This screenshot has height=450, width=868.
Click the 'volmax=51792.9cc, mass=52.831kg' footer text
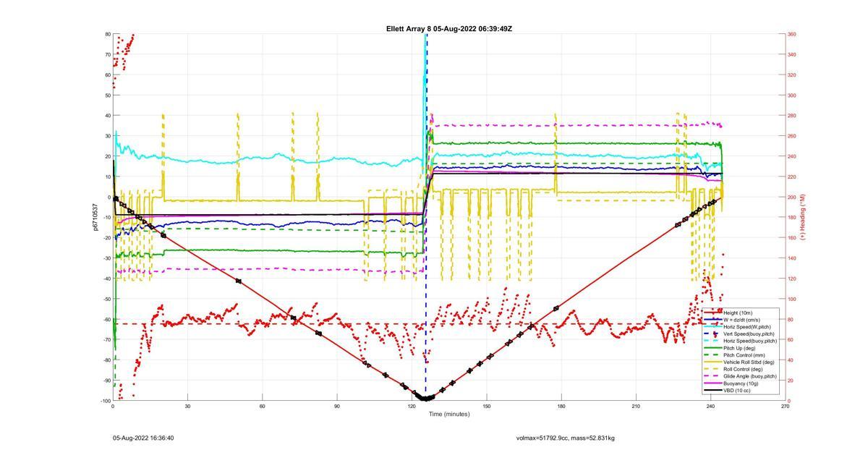point(566,438)
